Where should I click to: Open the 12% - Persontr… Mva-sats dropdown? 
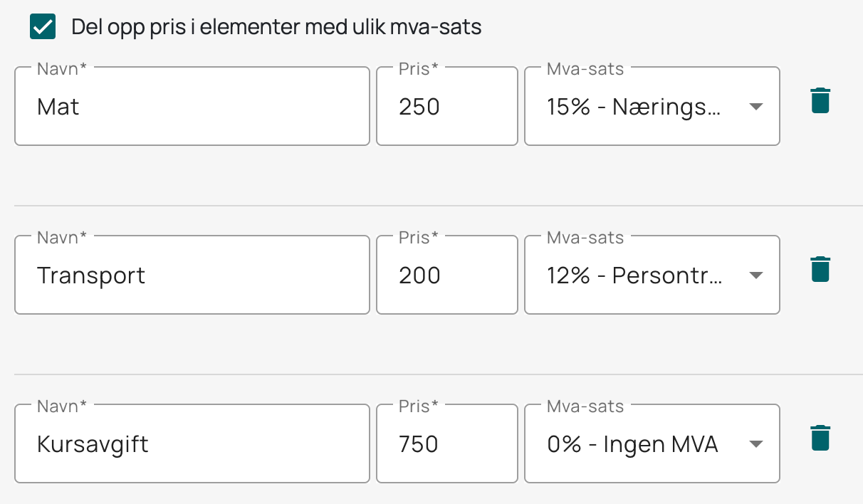[x=652, y=275]
